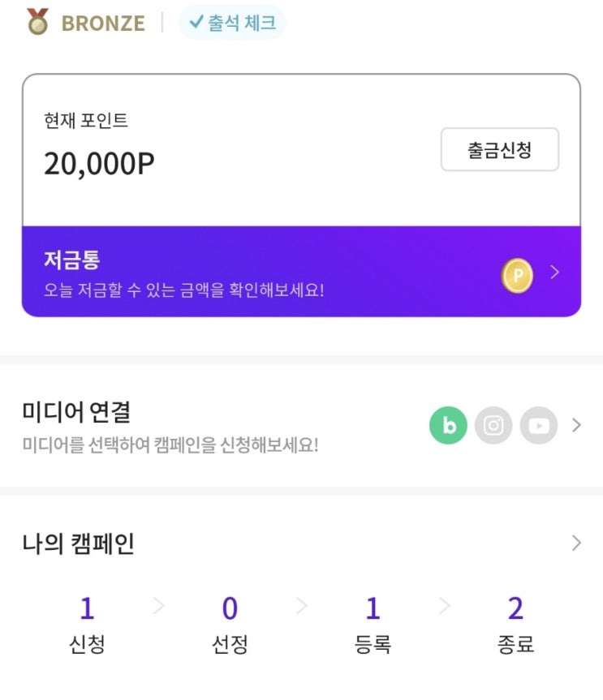Select the 신청 campaign status count
This screenshot has width=603, height=700.
click(x=87, y=625)
